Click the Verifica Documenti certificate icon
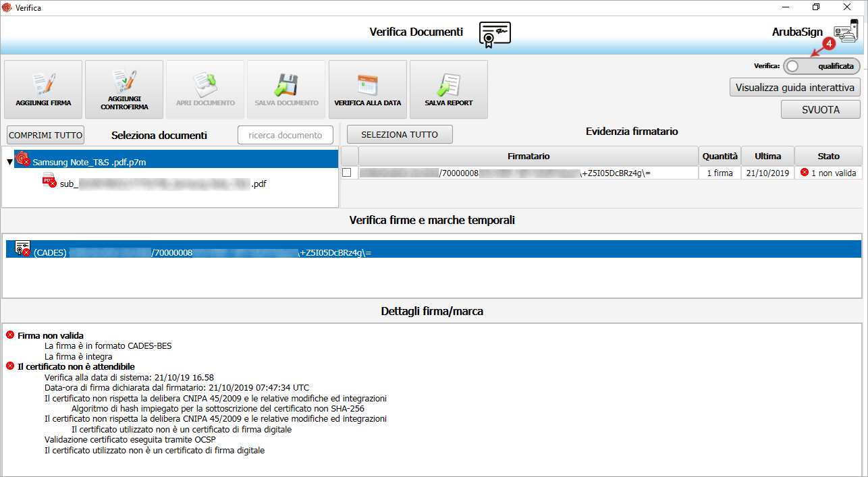This screenshot has height=477, width=868. (x=495, y=33)
